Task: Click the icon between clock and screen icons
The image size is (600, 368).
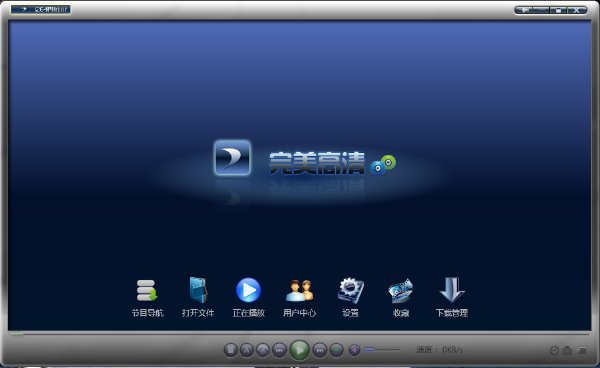Action: (567, 350)
